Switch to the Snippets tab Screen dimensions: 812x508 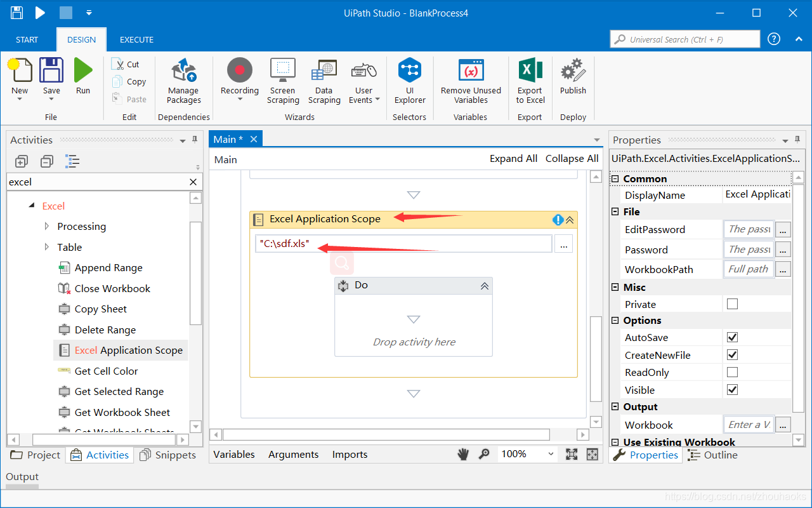167,455
